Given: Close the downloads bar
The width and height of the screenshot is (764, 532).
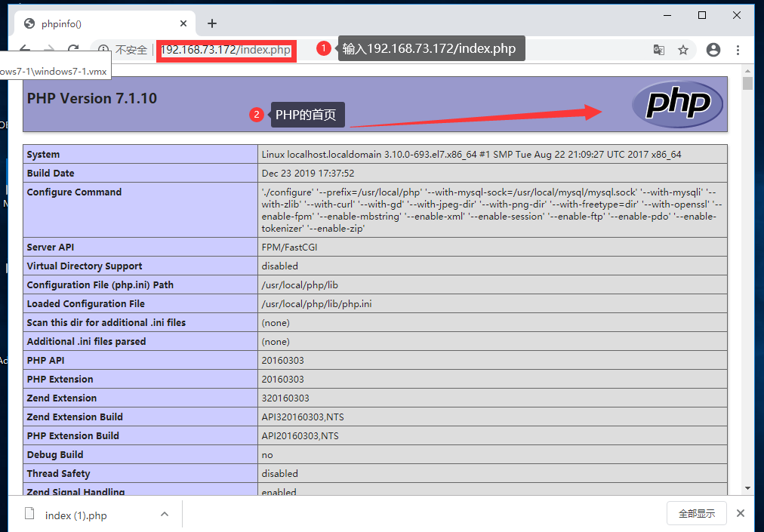Looking at the screenshot, I should pos(741,513).
